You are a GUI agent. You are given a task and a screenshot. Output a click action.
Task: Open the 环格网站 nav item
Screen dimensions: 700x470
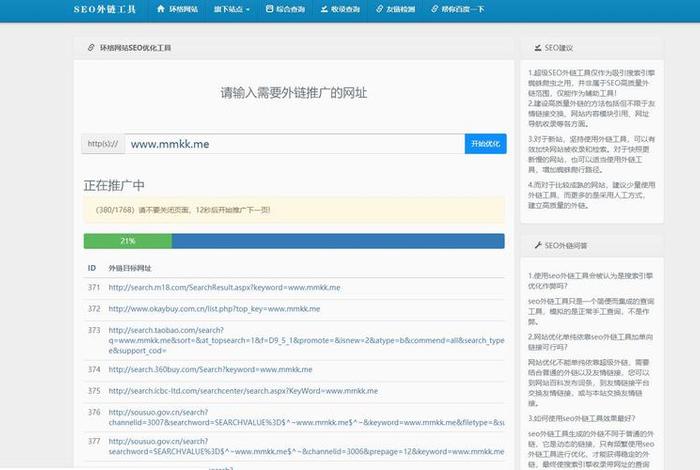click(x=177, y=9)
